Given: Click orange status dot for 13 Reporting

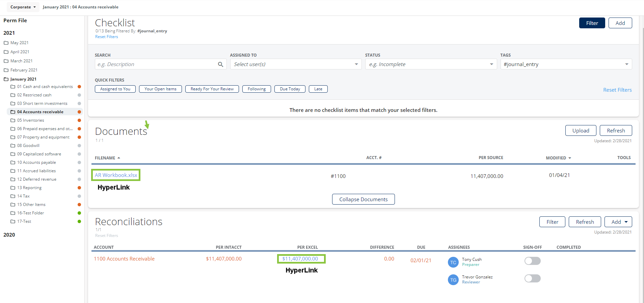Looking at the screenshot, I should coord(79,188).
